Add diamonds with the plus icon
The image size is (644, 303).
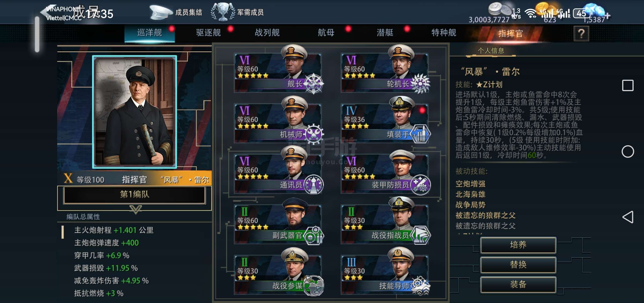[608, 16]
